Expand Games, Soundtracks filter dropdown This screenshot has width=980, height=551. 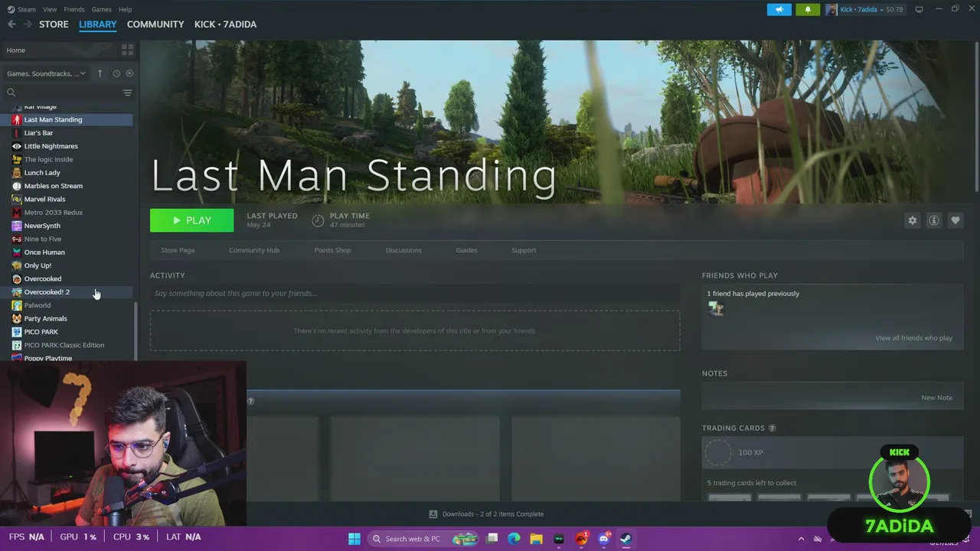point(46,73)
